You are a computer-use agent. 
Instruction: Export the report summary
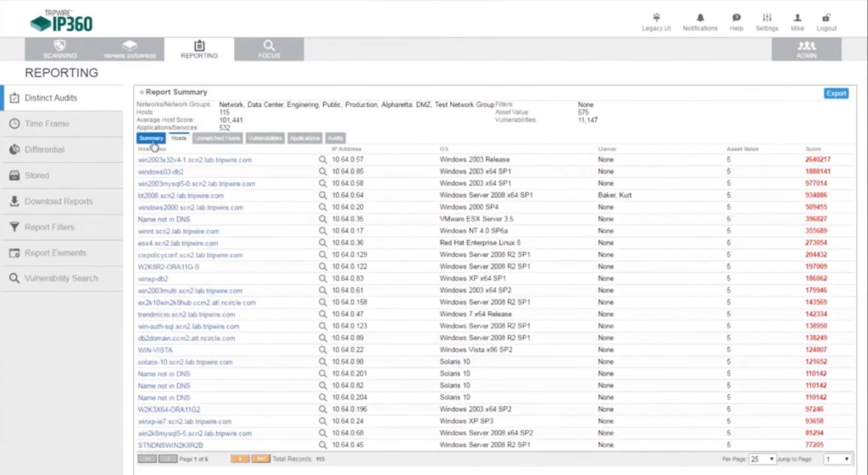click(x=836, y=93)
